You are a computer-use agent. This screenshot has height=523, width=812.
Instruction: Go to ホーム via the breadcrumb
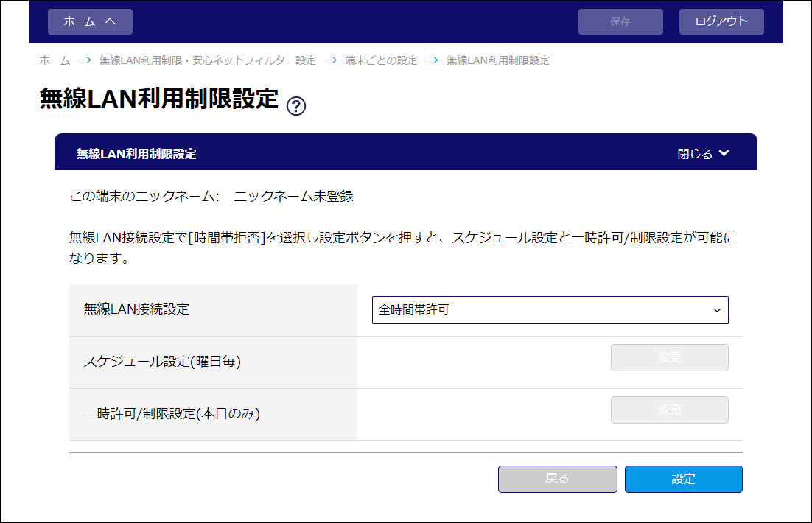coord(55,60)
